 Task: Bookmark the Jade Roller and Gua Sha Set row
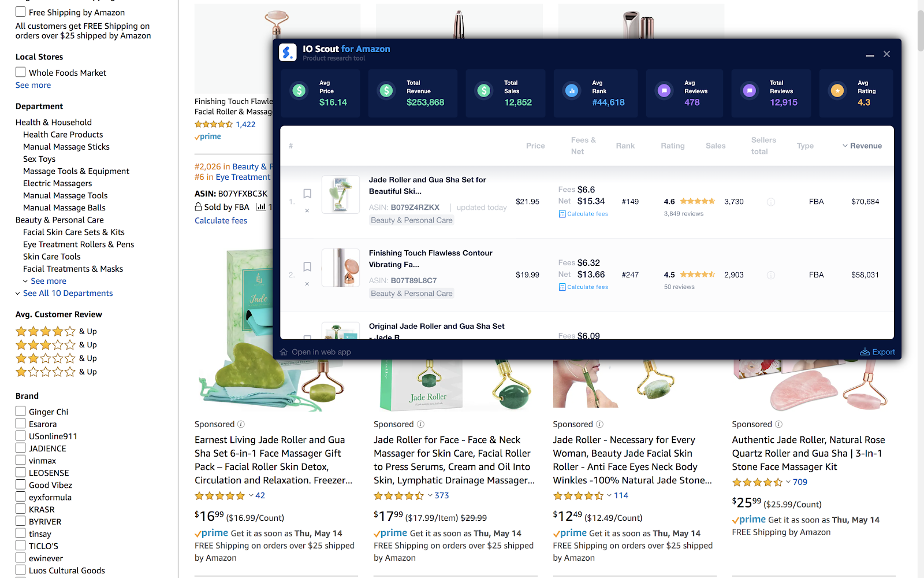(x=307, y=194)
